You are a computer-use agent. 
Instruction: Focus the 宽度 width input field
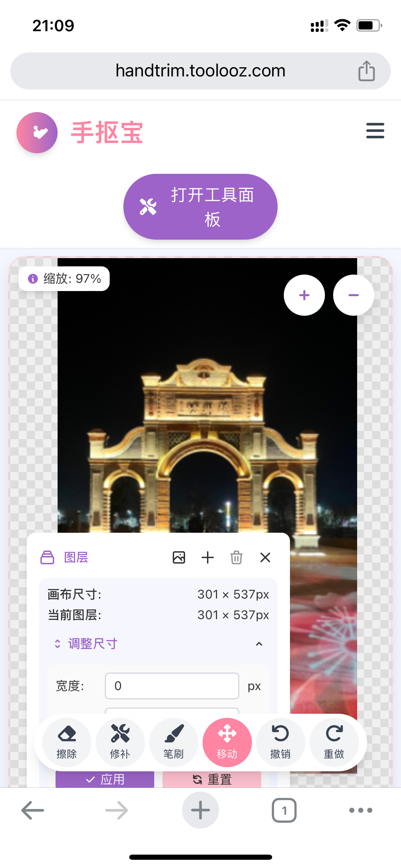pos(172,686)
